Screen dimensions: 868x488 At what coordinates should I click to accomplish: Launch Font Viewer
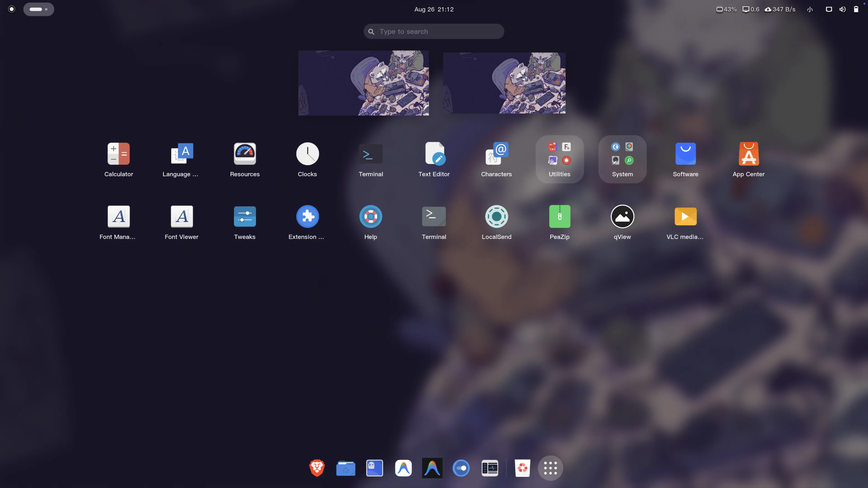pos(182,216)
